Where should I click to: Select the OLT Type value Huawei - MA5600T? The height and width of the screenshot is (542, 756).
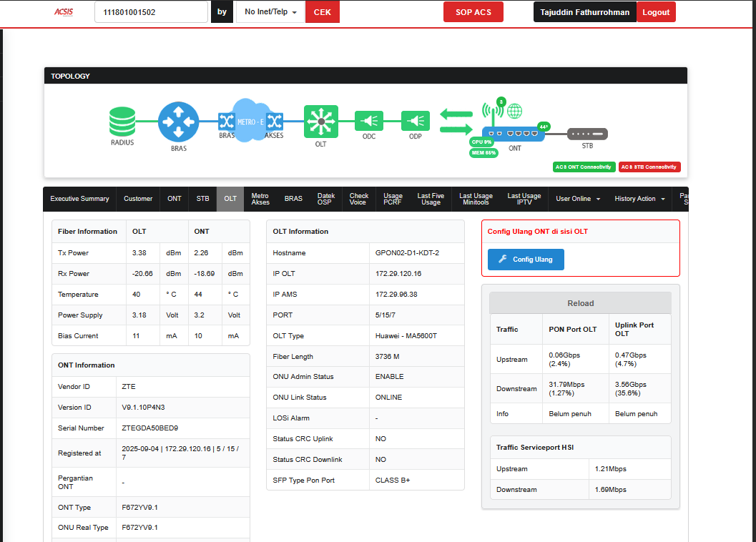click(406, 335)
